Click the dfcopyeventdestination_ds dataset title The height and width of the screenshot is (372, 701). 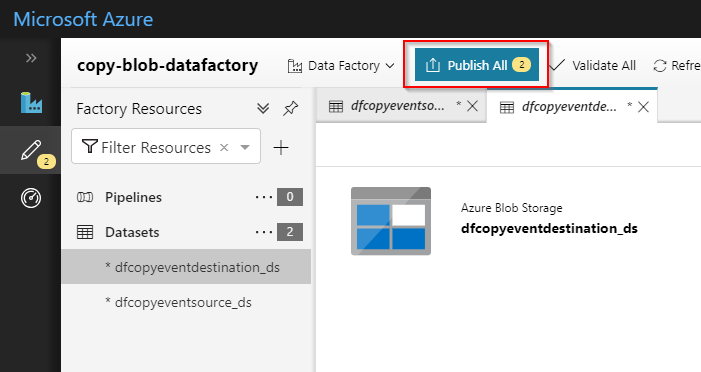549,228
